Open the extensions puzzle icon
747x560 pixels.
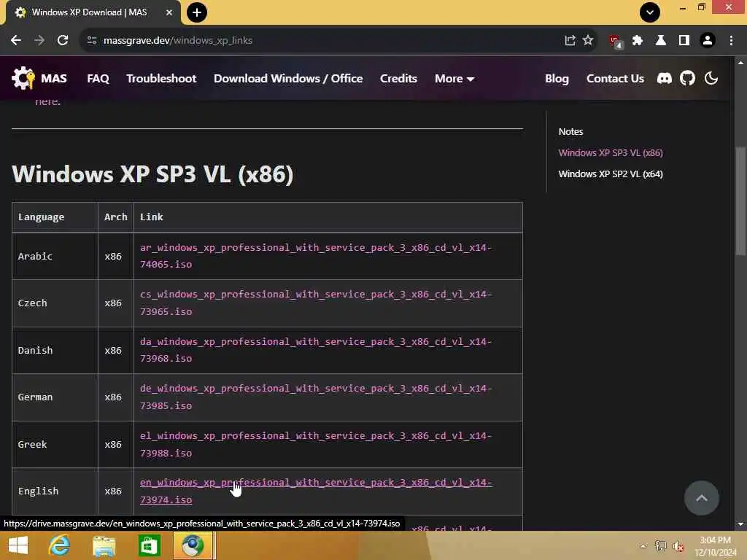pyautogui.click(x=637, y=41)
